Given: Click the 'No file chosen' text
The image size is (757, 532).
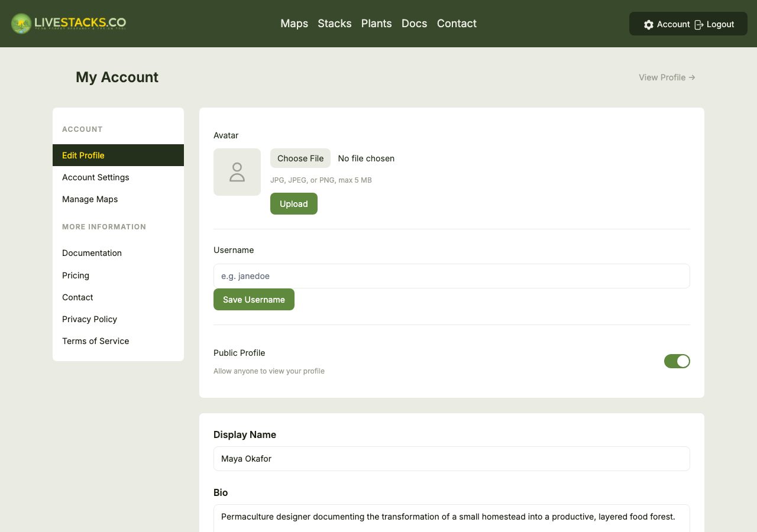Looking at the screenshot, I should [366, 158].
